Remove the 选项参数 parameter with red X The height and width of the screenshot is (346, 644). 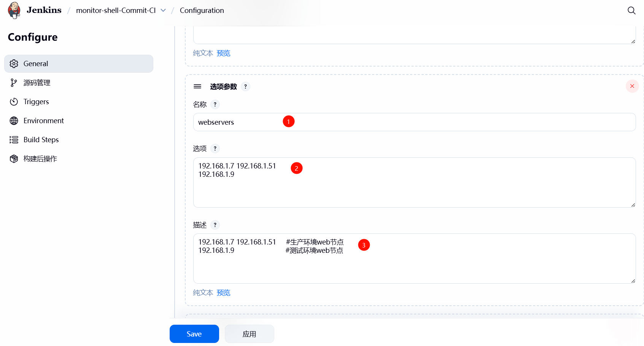click(x=632, y=86)
